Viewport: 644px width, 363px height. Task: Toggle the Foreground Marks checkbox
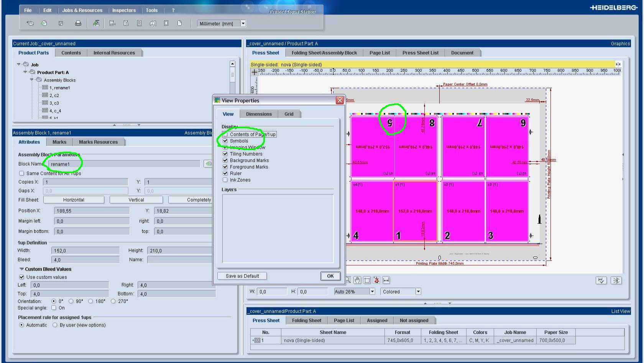[x=225, y=167]
